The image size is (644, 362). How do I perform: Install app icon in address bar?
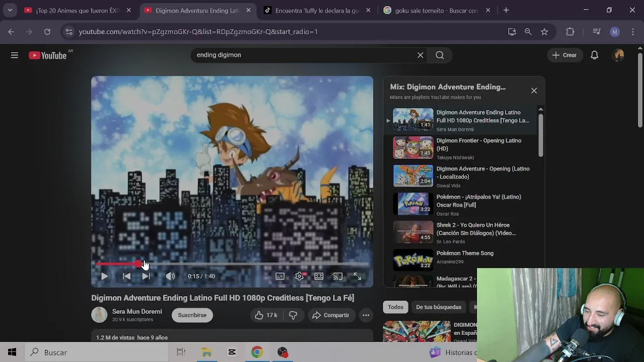[x=512, y=32]
